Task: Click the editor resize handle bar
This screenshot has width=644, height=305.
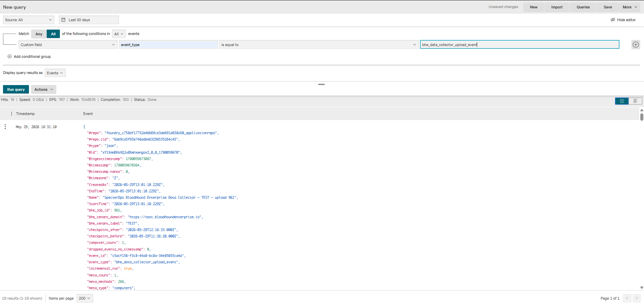Action: pyautogui.click(x=321, y=84)
